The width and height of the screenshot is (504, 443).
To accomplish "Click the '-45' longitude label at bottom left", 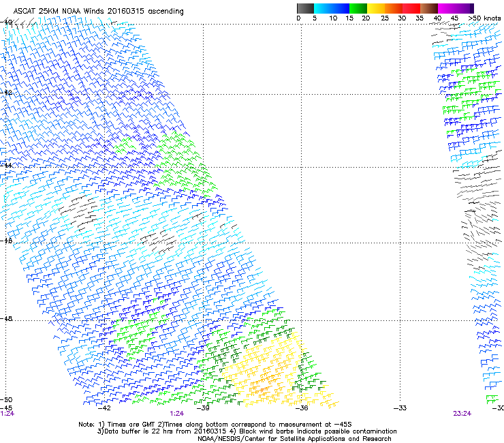I will coord(6,408).
